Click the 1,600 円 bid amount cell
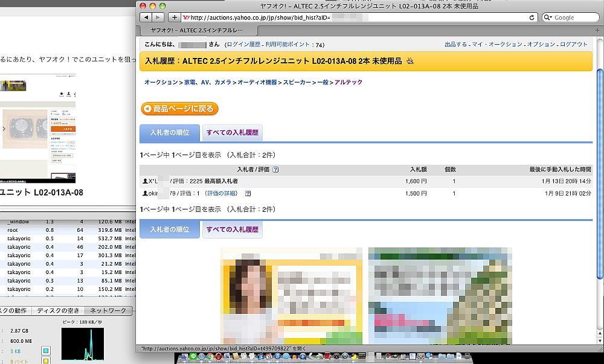604x364 pixels. coord(416,181)
